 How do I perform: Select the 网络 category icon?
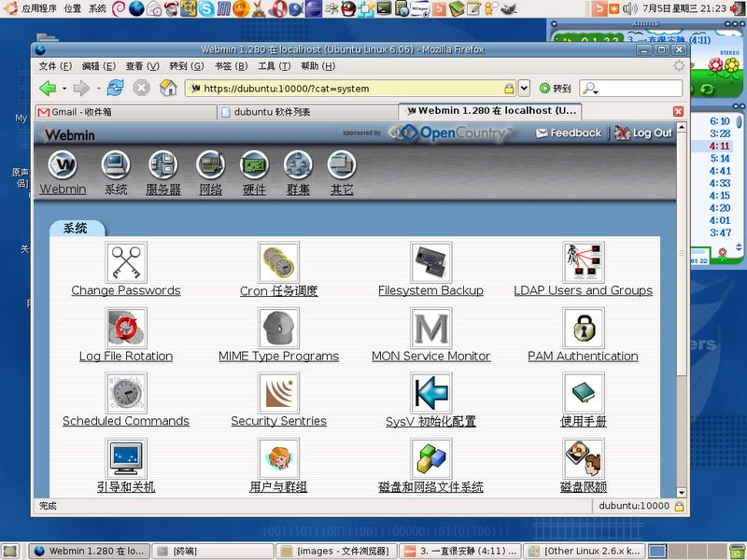pos(211,165)
